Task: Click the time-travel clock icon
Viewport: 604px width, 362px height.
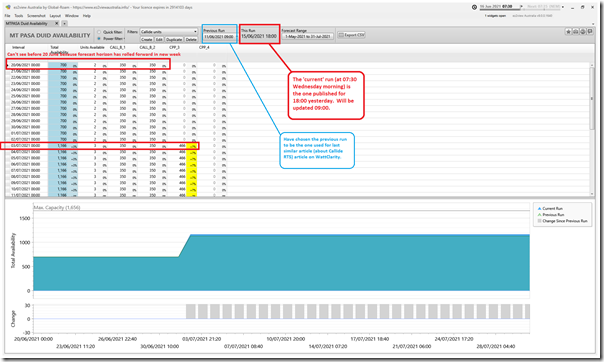Action: 474,7
